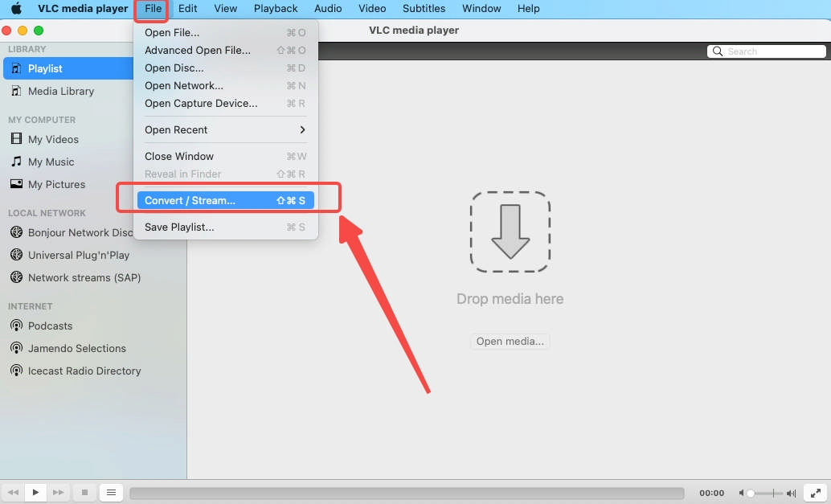Screen dimensions: 831x504
Task: Click the Icecast Radio Directory icon
Action: (x=16, y=371)
